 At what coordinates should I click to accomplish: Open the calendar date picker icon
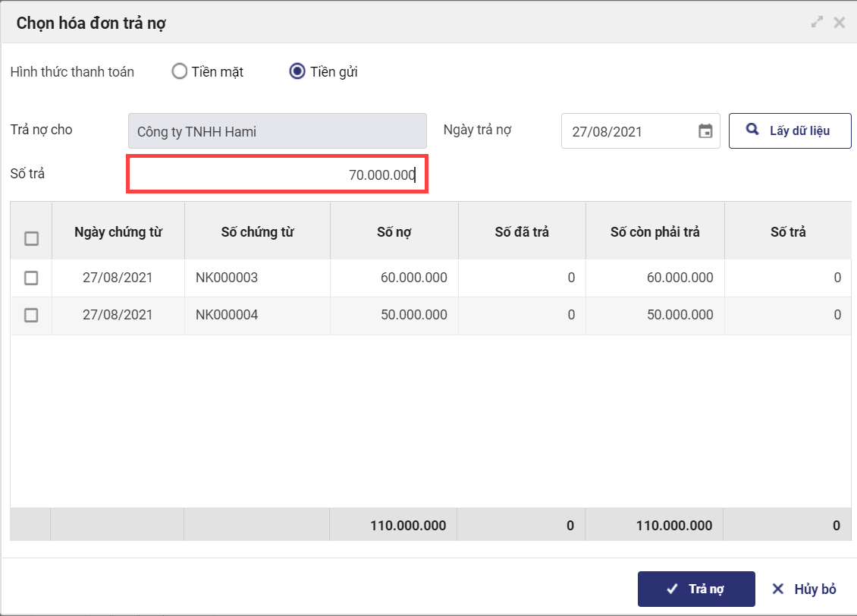705,131
